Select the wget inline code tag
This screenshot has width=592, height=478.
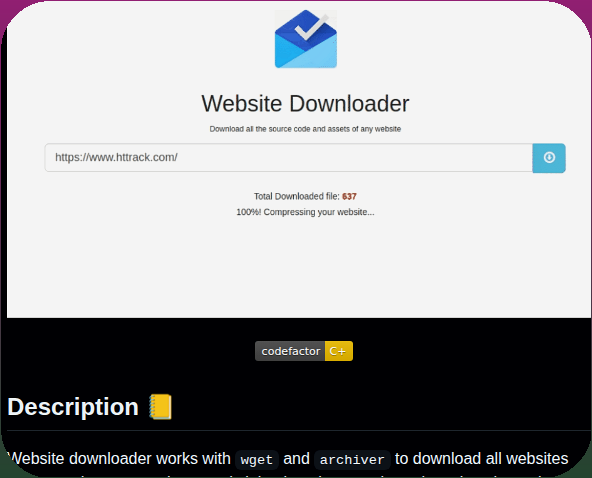257,460
